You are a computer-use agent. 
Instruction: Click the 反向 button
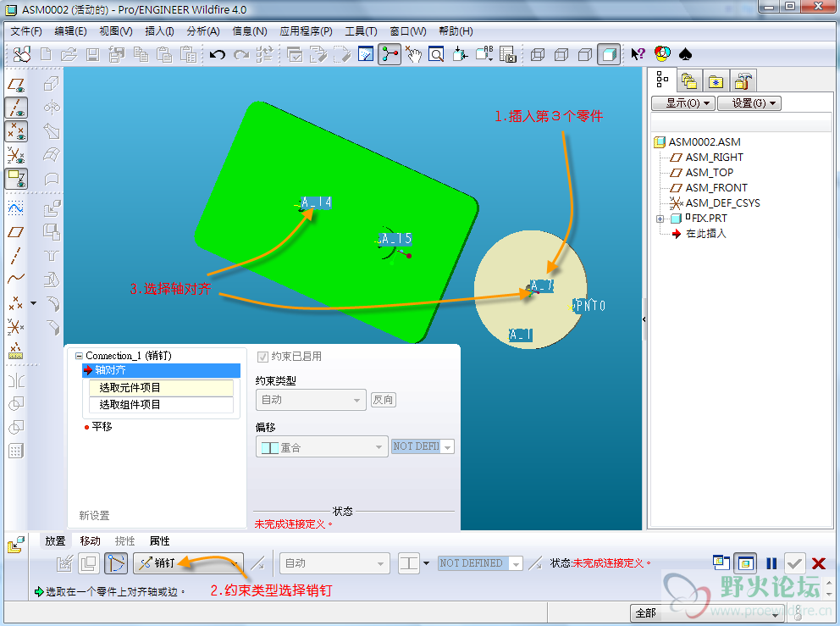pos(383,400)
